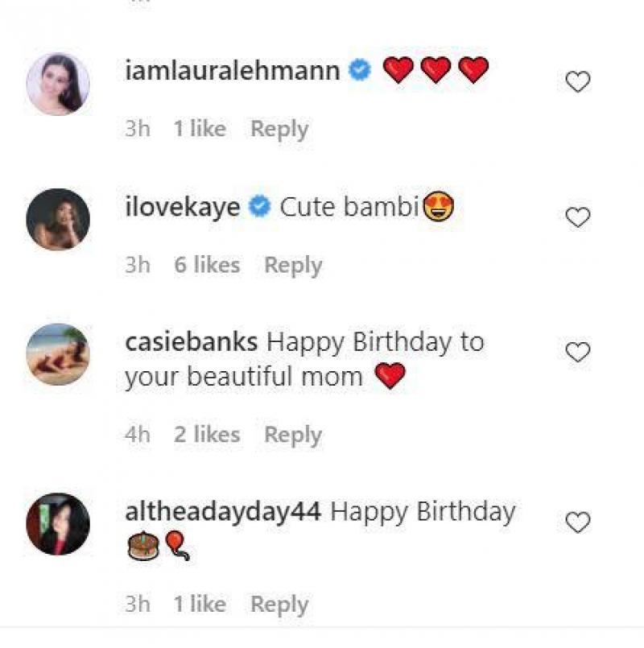The image size is (644, 648).
Task: Show the 1 like on iamlauralehmann's comment
Action: pyautogui.click(x=200, y=129)
